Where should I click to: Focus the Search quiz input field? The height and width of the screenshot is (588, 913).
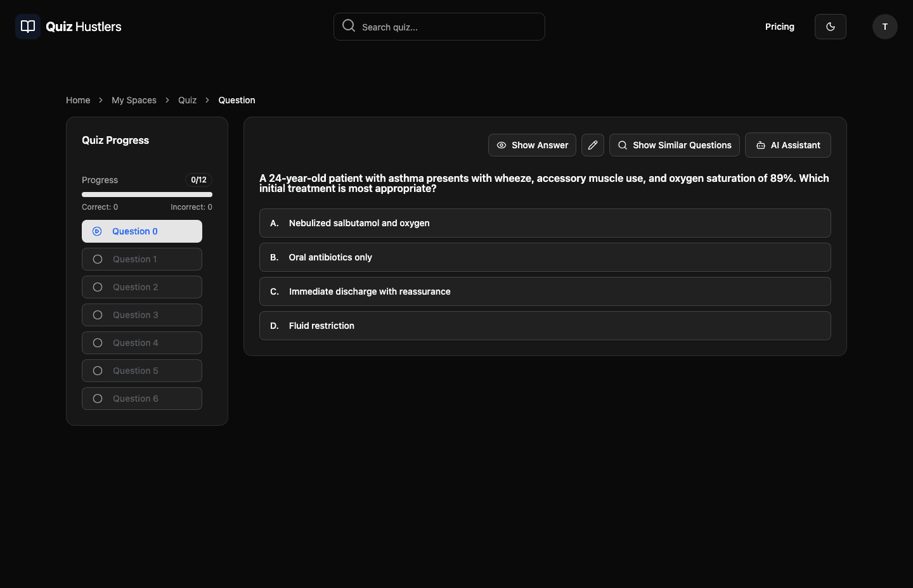click(x=439, y=27)
